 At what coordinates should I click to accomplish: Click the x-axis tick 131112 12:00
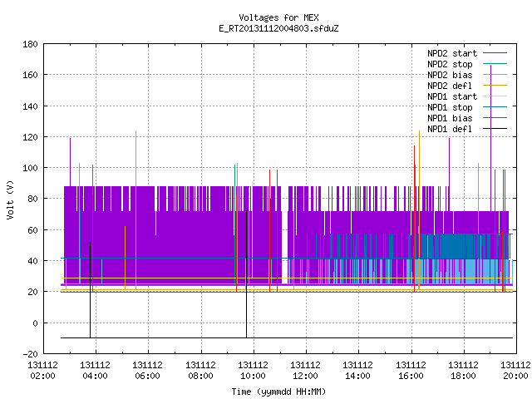coord(306,371)
